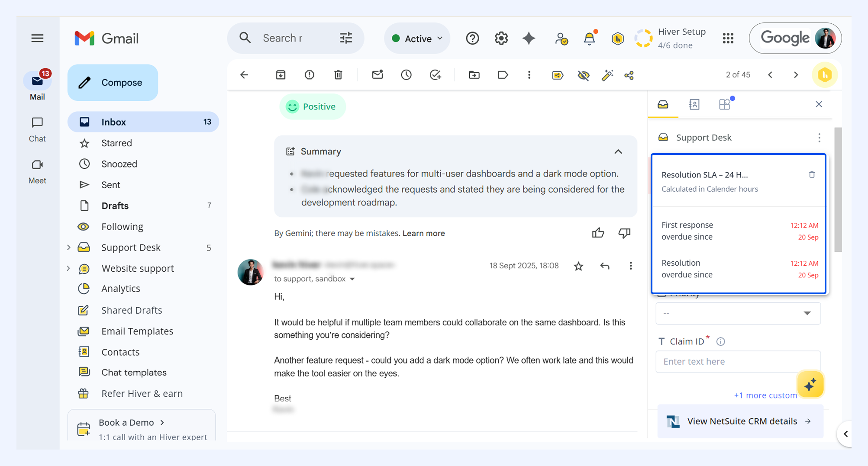Open the Inbox folder
This screenshot has width=868, height=466.
(x=143, y=122)
